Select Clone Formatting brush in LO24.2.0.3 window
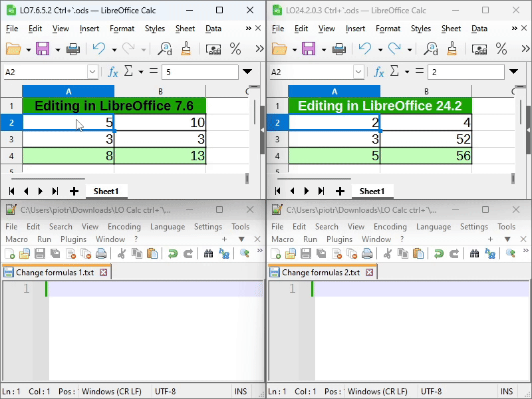532x399 pixels. [452, 49]
